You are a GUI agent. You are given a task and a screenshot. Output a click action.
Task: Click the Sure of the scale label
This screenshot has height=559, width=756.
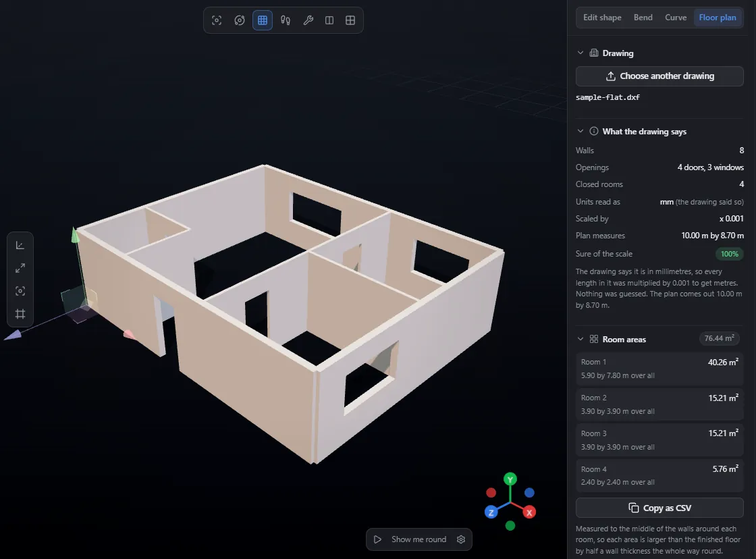tap(603, 254)
